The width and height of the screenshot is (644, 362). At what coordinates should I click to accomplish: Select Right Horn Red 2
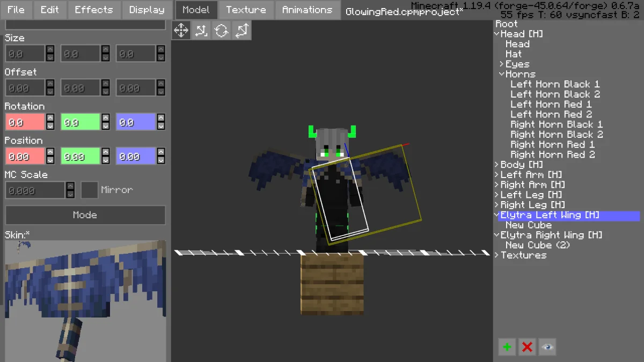click(x=553, y=155)
